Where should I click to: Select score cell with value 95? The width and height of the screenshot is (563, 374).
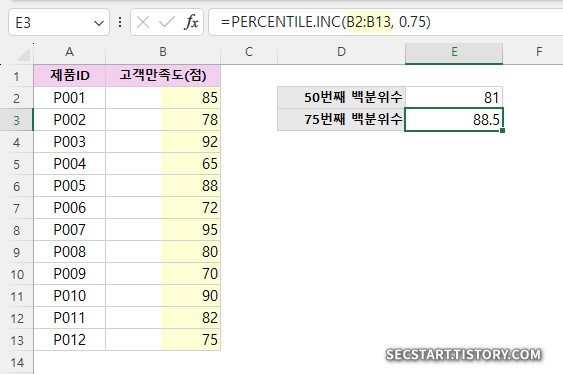click(x=163, y=230)
